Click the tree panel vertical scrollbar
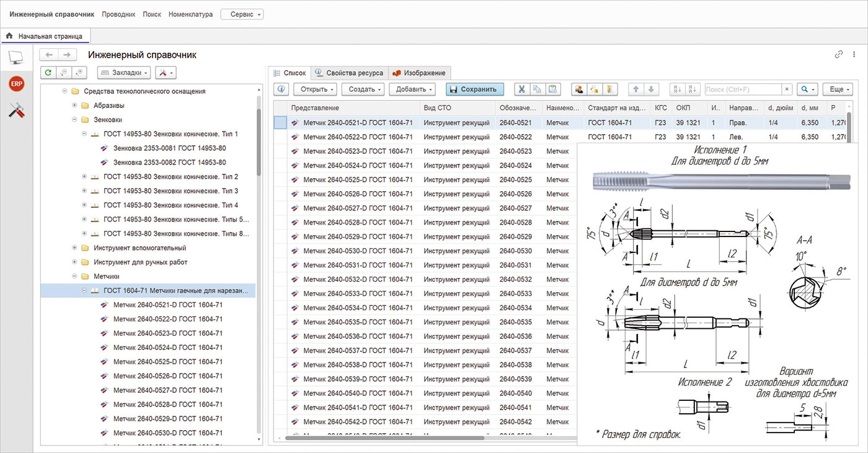 259,144
